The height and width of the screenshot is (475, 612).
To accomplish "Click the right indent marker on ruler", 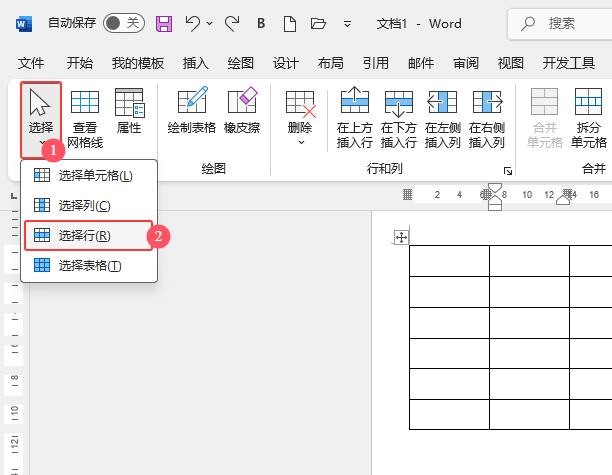I will tap(563, 200).
